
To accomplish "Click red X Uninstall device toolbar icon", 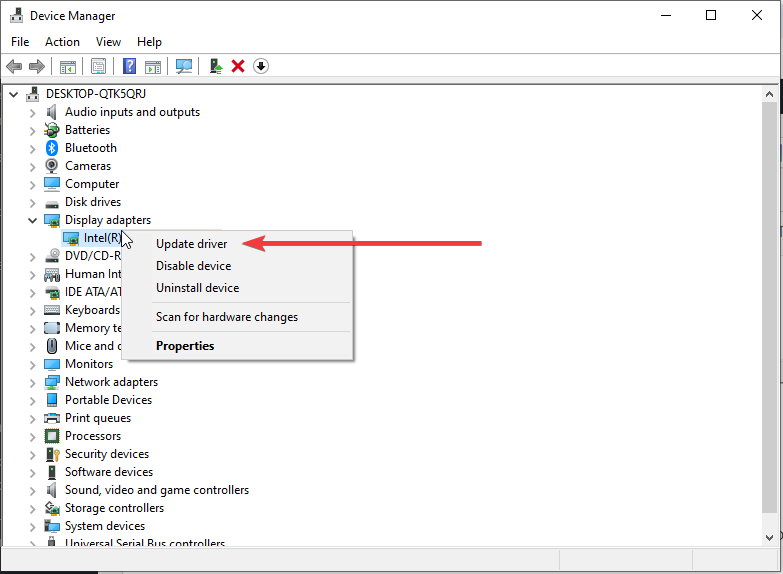I will click(x=238, y=66).
